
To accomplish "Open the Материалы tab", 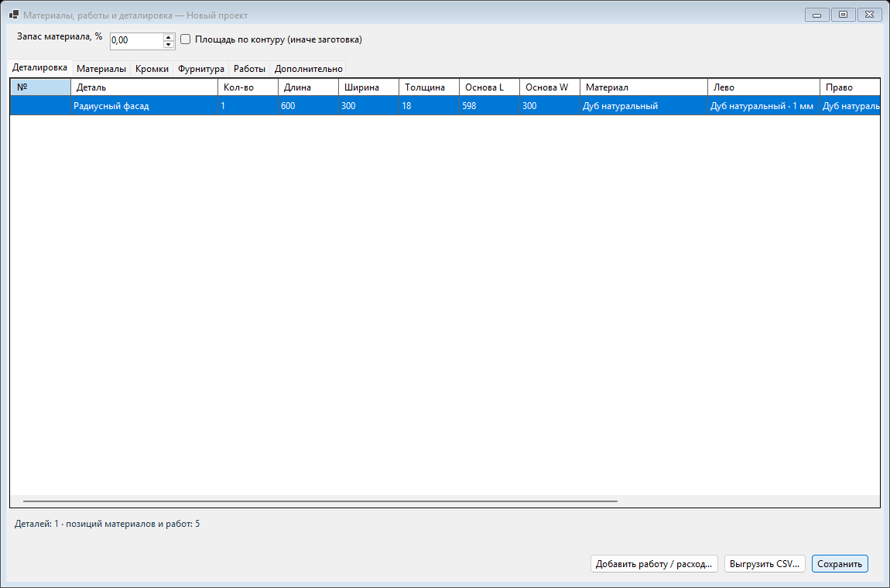I will (x=101, y=69).
